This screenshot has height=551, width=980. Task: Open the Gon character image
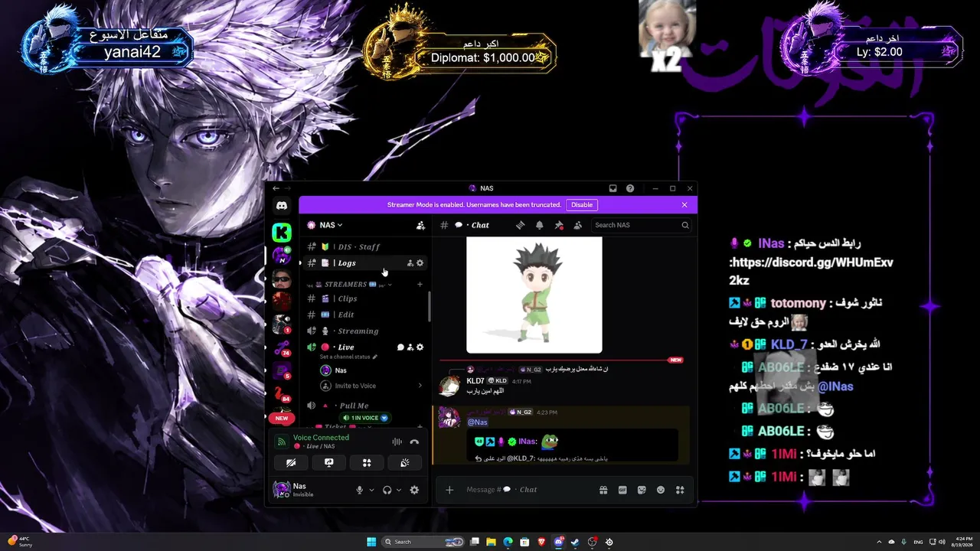(534, 295)
